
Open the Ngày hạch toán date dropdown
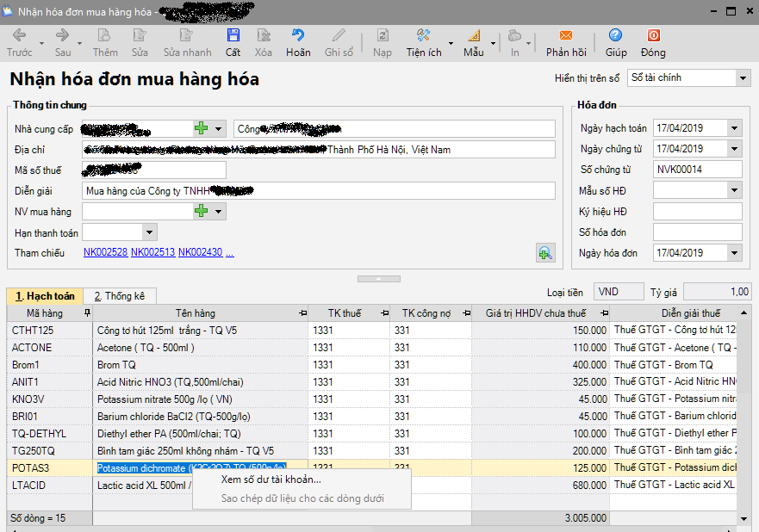734,128
